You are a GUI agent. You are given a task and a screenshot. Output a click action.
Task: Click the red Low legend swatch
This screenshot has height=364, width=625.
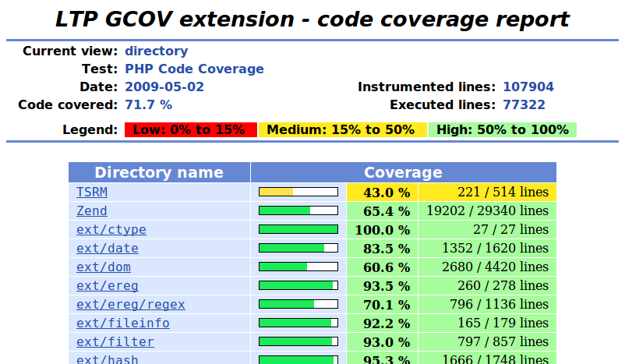(x=190, y=130)
